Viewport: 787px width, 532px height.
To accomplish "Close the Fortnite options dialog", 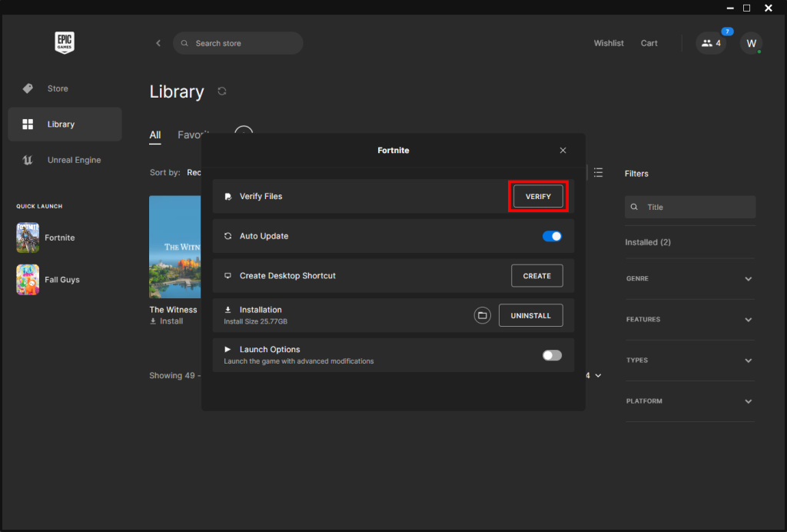I will click(563, 150).
